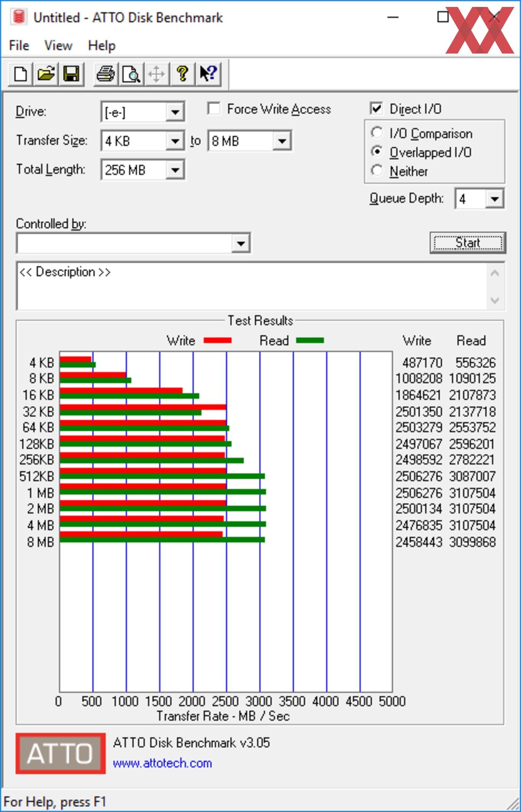Minimize the ATTO Disk Benchmark window
This screenshot has width=521, height=812.
[x=393, y=17]
